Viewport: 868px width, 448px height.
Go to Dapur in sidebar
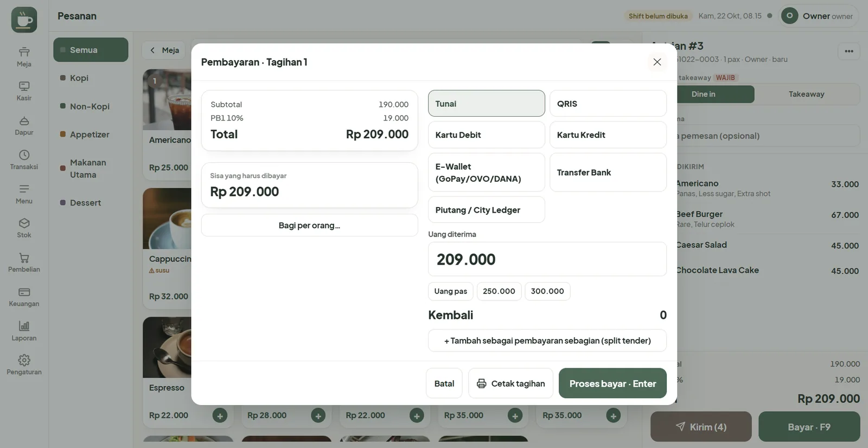click(x=24, y=125)
